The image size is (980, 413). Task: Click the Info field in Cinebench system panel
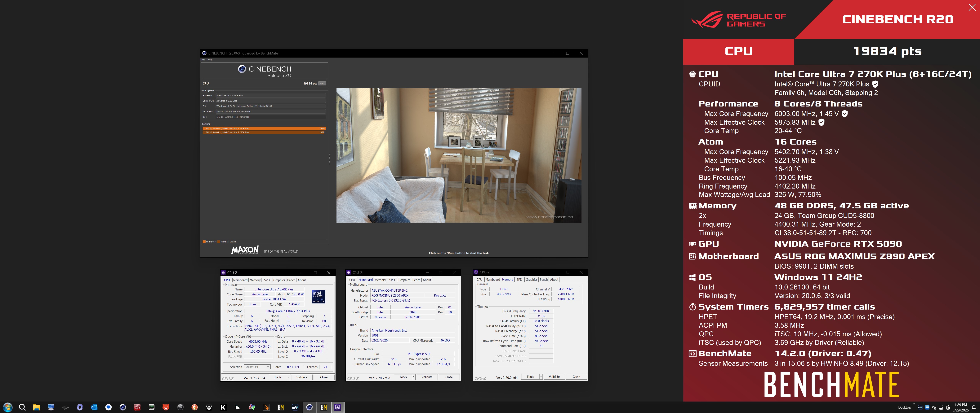click(271, 117)
